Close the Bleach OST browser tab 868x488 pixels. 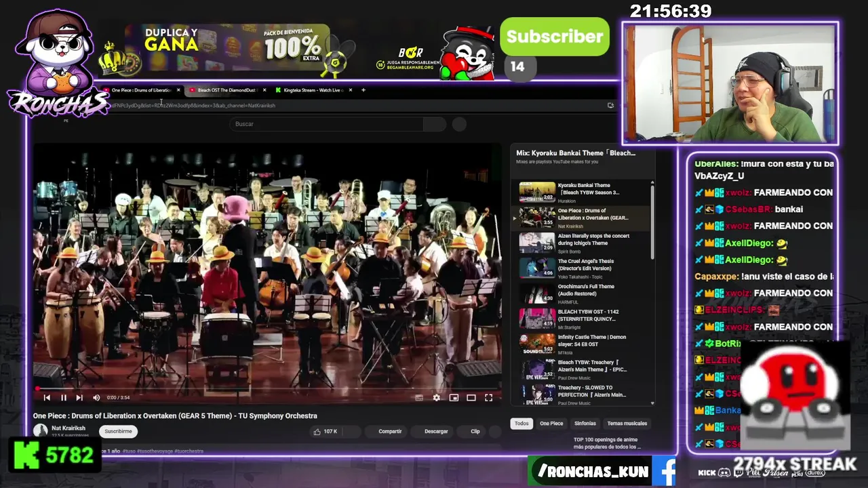pos(264,90)
